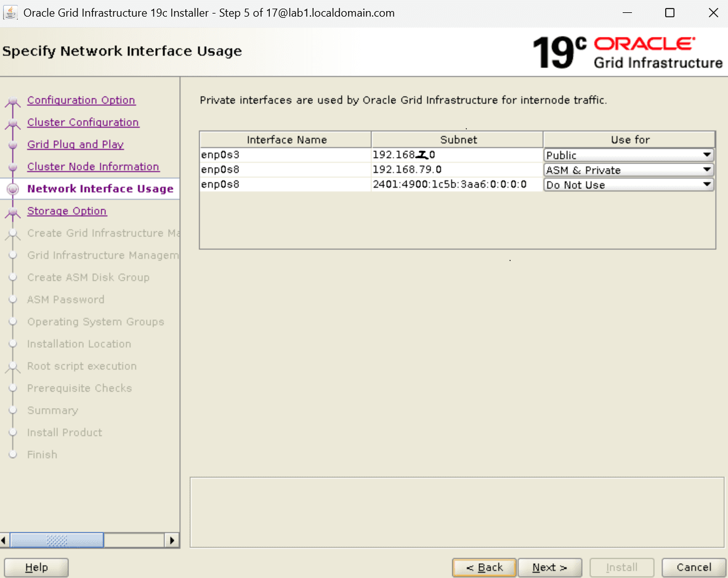The height and width of the screenshot is (578, 728).
Task: Navigate to Grid Plug and Play step
Action: click(75, 145)
